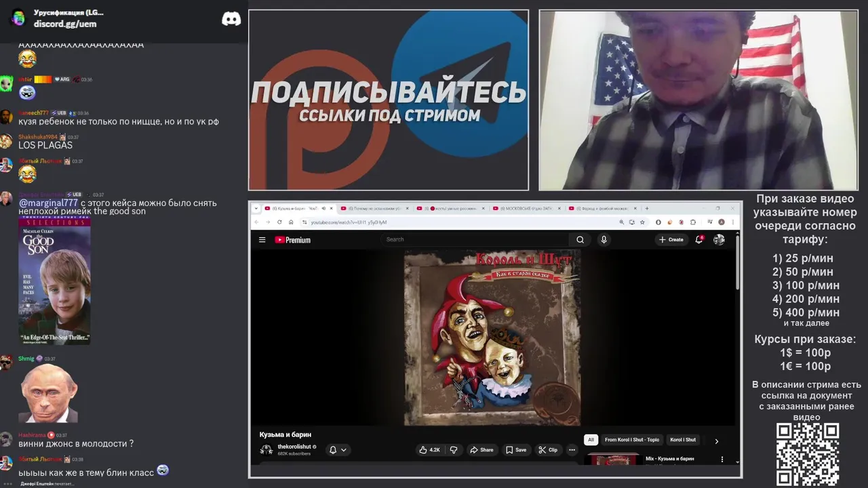Open options for Mix - Кузьма и барин
Viewport: 868px width, 488px height.
point(722,460)
